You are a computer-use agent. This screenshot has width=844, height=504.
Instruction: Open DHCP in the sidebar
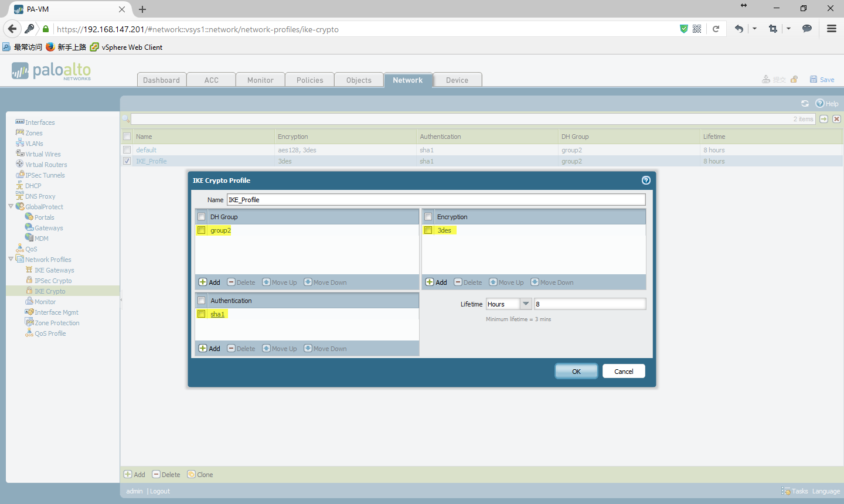(x=33, y=186)
